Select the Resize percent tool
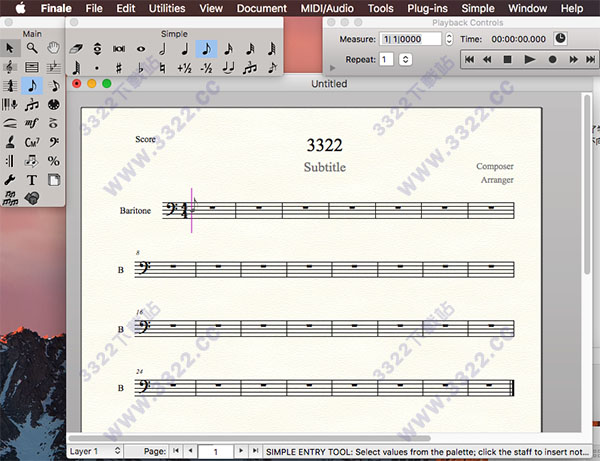The image size is (600, 461). coord(54,161)
